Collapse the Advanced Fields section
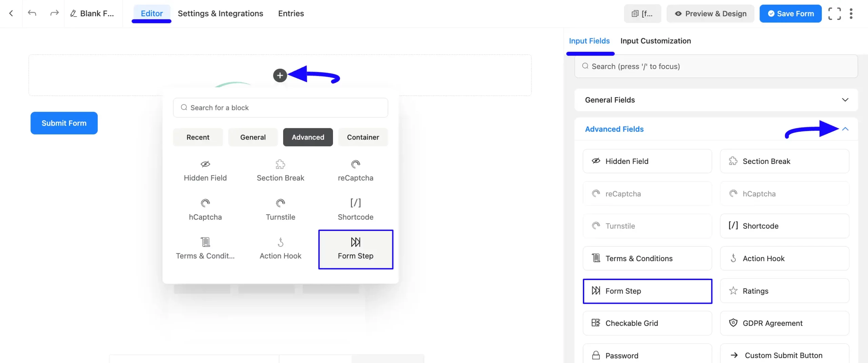The width and height of the screenshot is (868, 363). 845,129
